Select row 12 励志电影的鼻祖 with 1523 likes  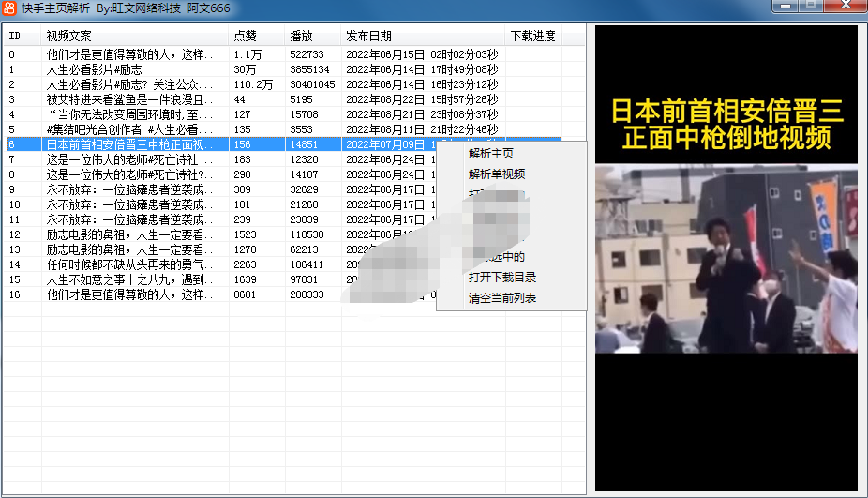coord(131,234)
